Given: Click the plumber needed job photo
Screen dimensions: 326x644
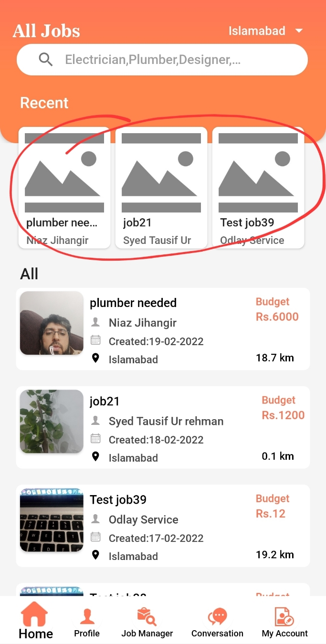Looking at the screenshot, I should pos(52,323).
